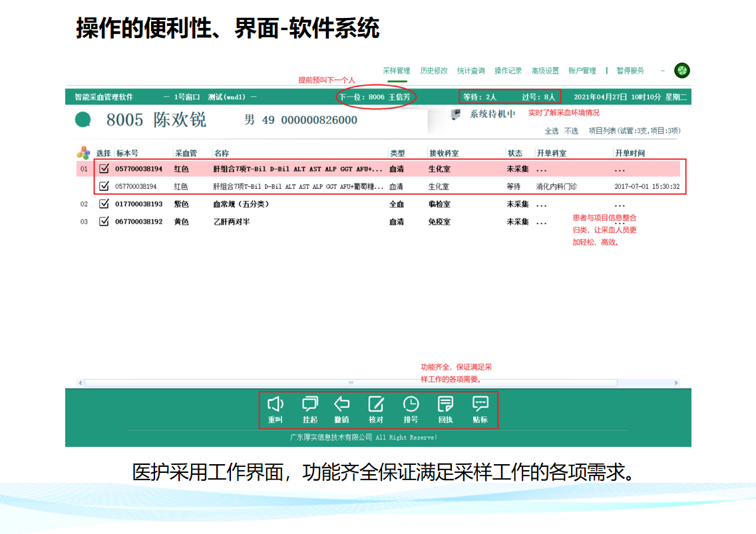Click the 回执 receipt icon
Viewport: 756px width, 534px height.
pos(445,404)
